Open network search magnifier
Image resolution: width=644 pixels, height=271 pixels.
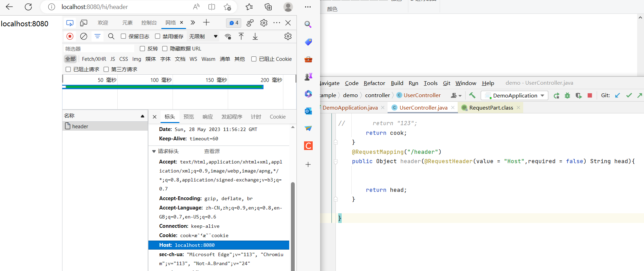coord(111,36)
